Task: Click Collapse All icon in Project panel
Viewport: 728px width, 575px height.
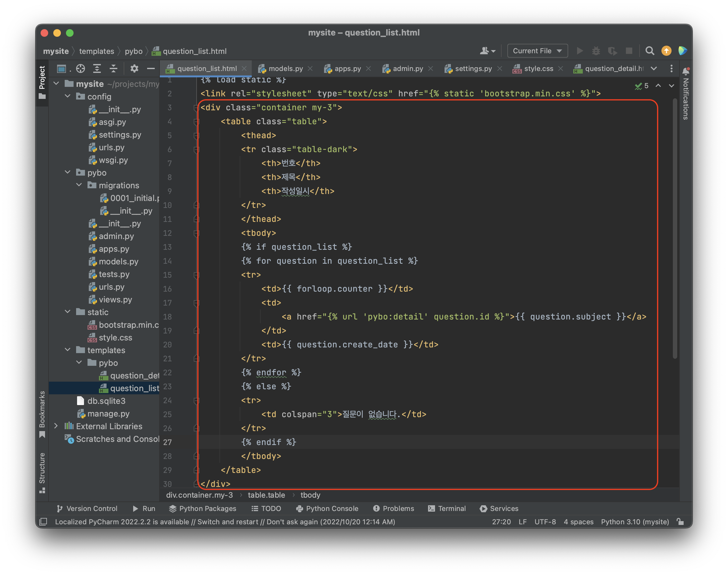Action: click(x=114, y=69)
